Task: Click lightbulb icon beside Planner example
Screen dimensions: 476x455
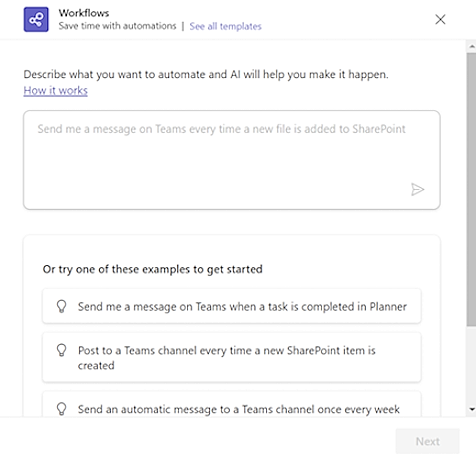Action: pos(61,306)
